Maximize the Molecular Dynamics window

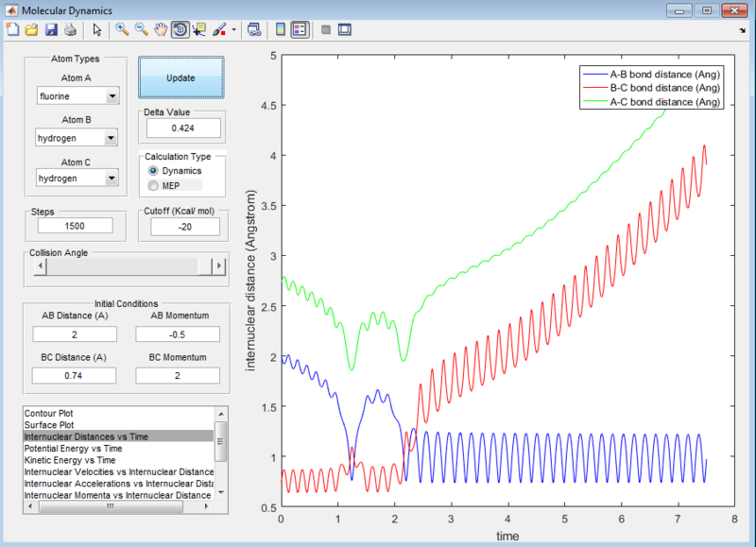click(x=707, y=10)
